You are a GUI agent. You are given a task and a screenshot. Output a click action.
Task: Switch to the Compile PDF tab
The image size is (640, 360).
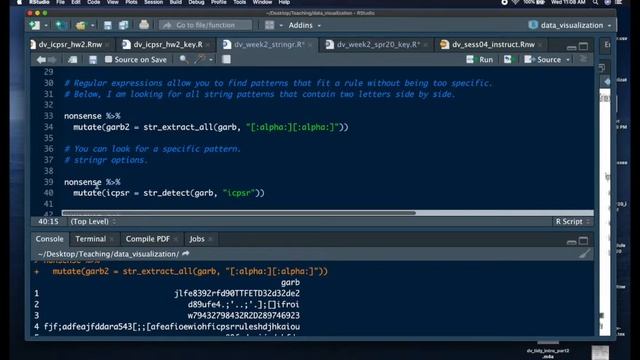(x=147, y=239)
